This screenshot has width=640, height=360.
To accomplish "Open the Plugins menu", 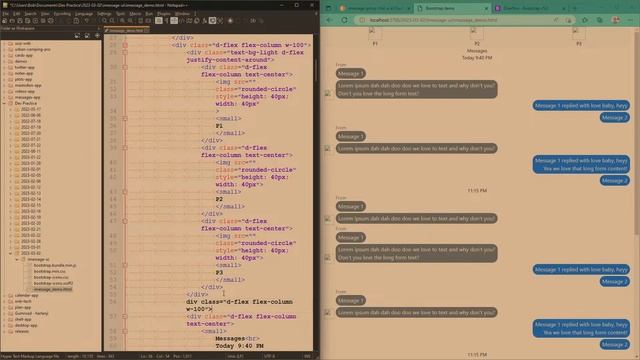I will coord(164,14).
